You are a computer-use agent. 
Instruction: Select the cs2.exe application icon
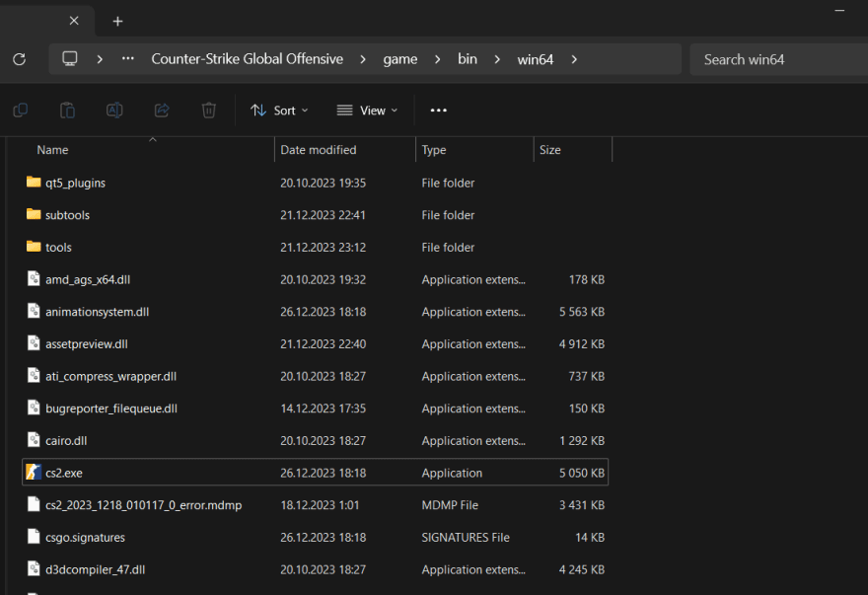(34, 472)
